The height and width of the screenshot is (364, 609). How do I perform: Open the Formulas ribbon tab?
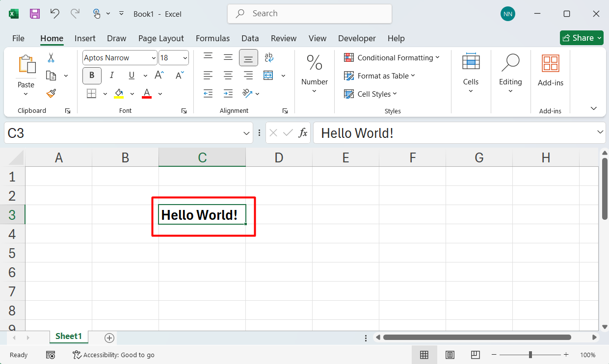(212, 38)
